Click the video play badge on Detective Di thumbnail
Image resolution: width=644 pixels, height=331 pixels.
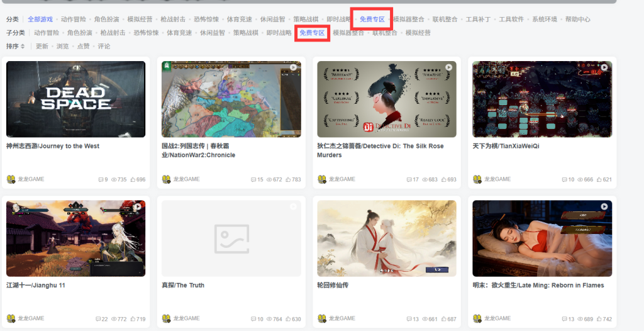click(448, 67)
